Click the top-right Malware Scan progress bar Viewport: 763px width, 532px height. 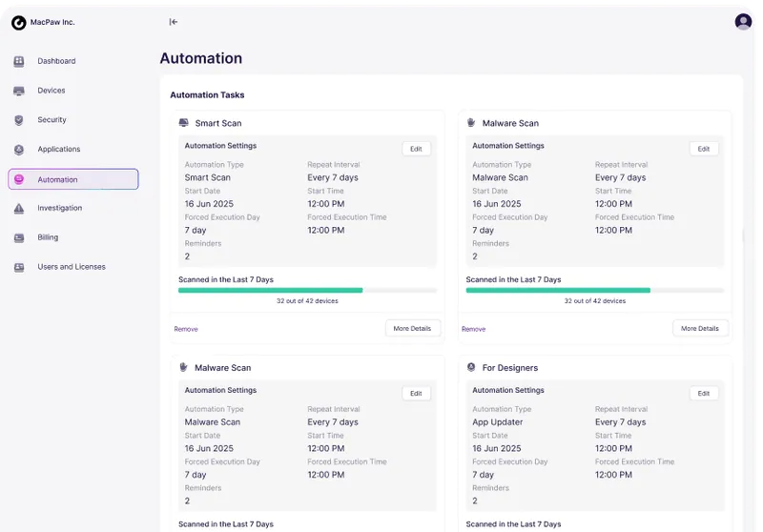[x=595, y=291]
